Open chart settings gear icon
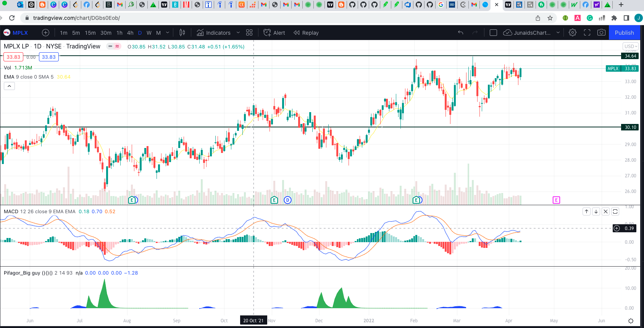 click(573, 33)
